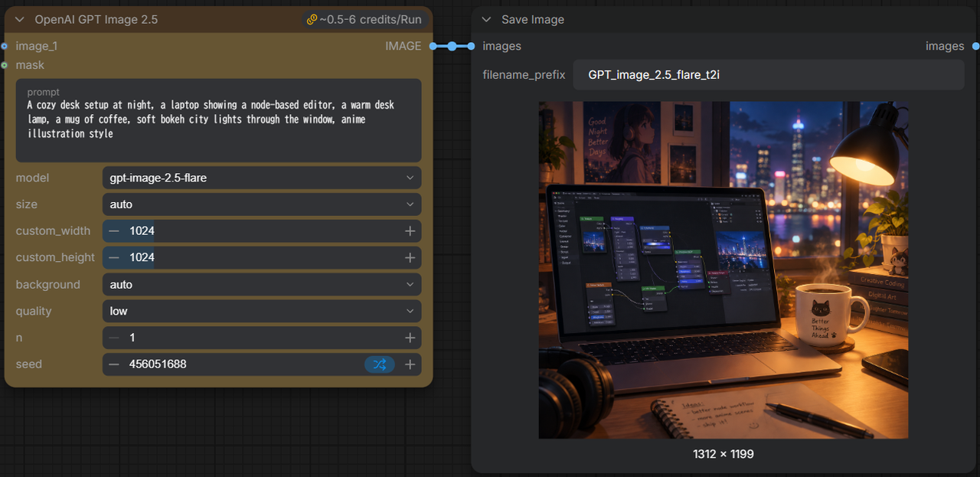Increase n value with plus button

click(x=410, y=338)
